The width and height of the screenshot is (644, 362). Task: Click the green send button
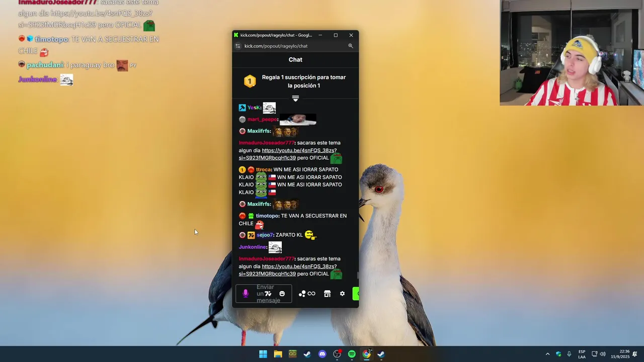click(x=356, y=294)
